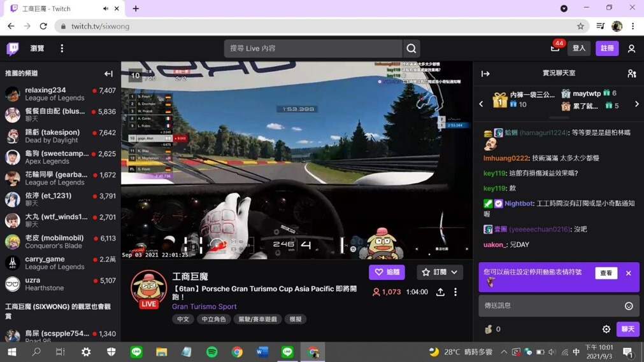Collapse the recommended channels sidebar
The height and width of the screenshot is (362, 644).
(x=108, y=74)
